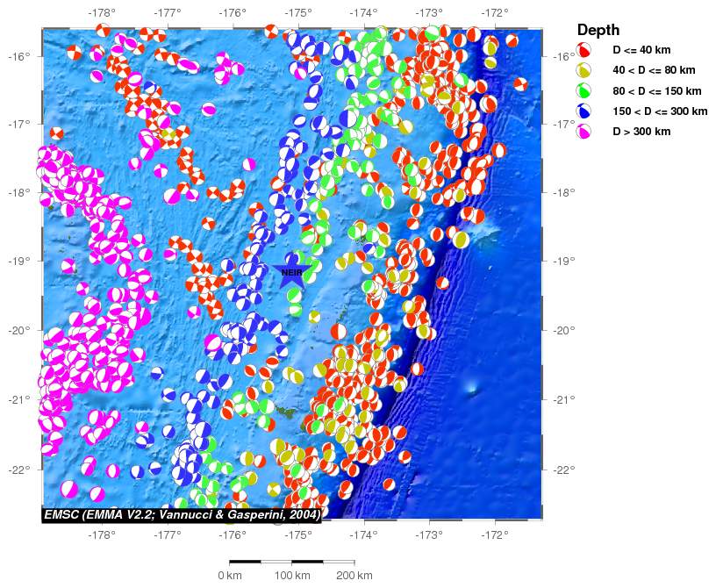
Task: Click the "100 km" scale bar label
Action: tap(292, 575)
